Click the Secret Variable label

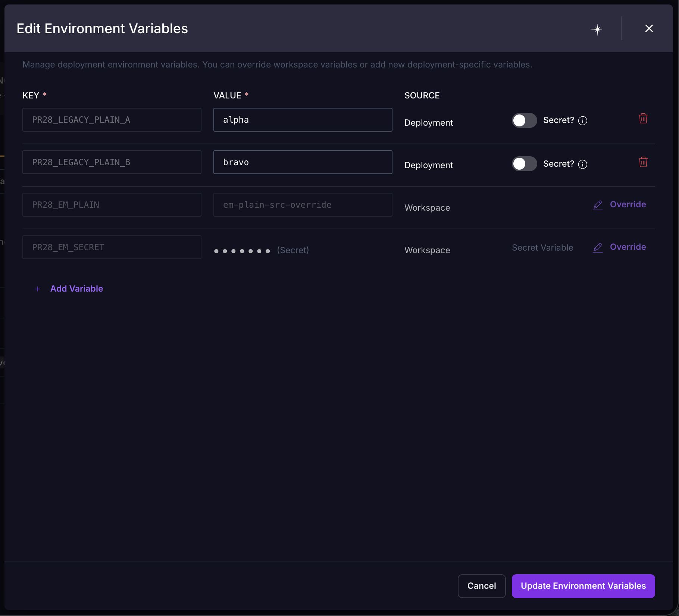[x=542, y=248]
